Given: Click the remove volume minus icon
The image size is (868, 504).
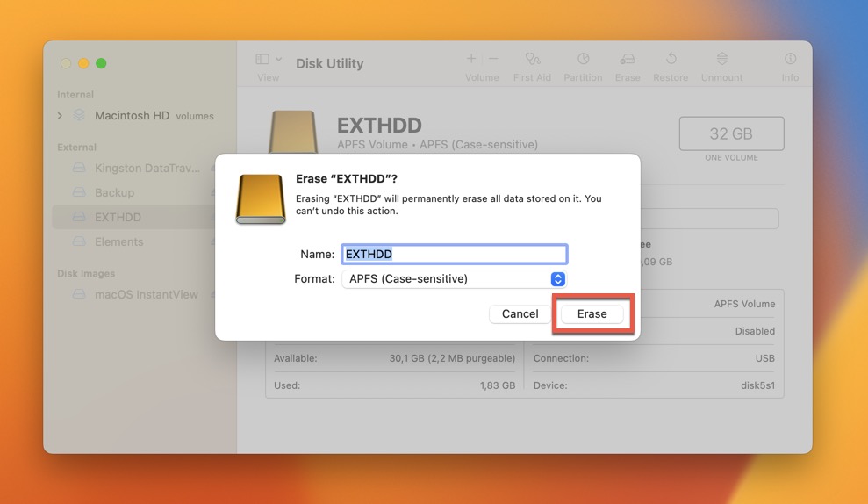Looking at the screenshot, I should coord(493,59).
